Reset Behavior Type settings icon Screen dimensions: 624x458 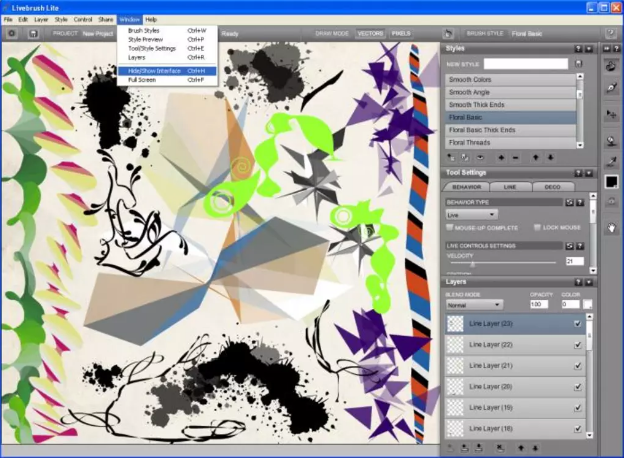tap(569, 203)
